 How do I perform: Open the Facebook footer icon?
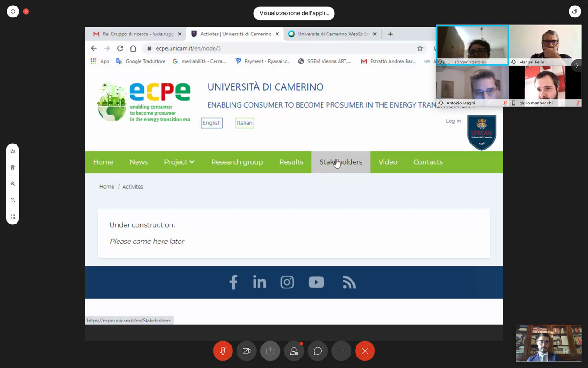(233, 282)
